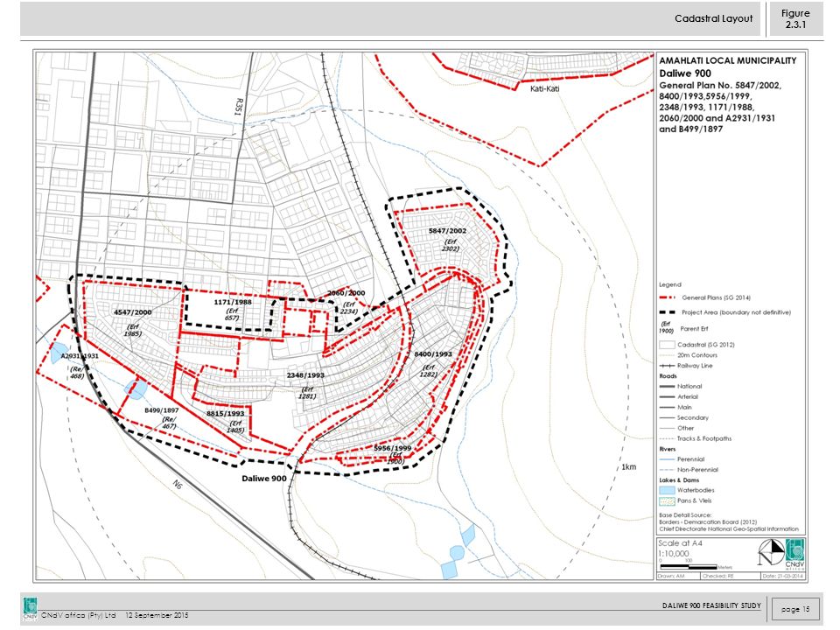Click the '(Re/467)' map label
840x630 pixels.
[169, 423]
